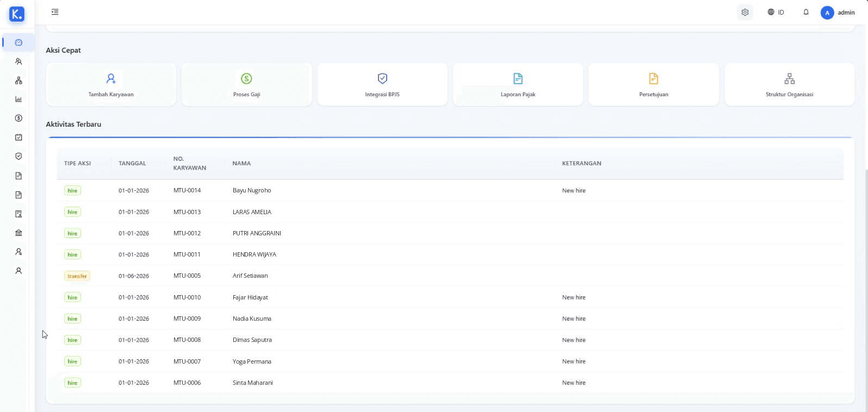Image resolution: width=868 pixels, height=412 pixels.
Task: Select the name PUTRI ANGGRAINI
Action: [257, 233]
